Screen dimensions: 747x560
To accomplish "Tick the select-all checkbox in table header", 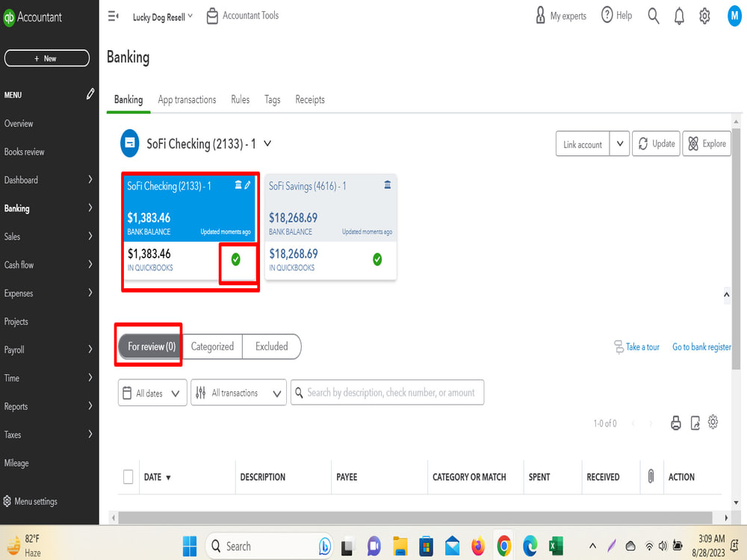I will point(128,476).
